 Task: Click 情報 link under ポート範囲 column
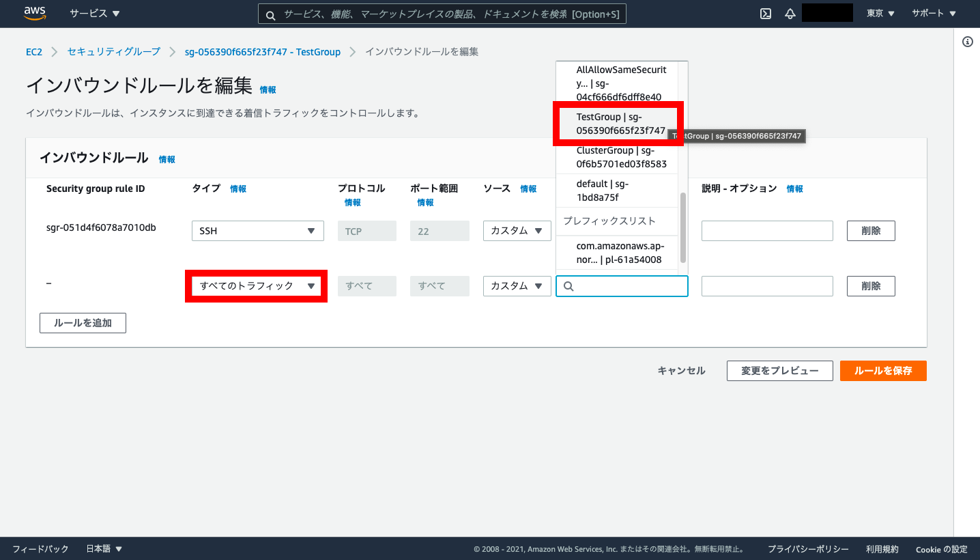426,203
